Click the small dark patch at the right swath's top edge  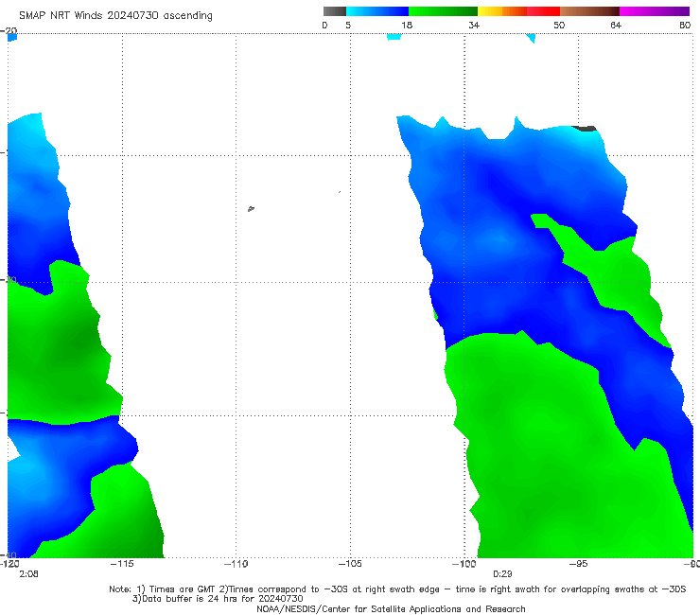tap(585, 129)
